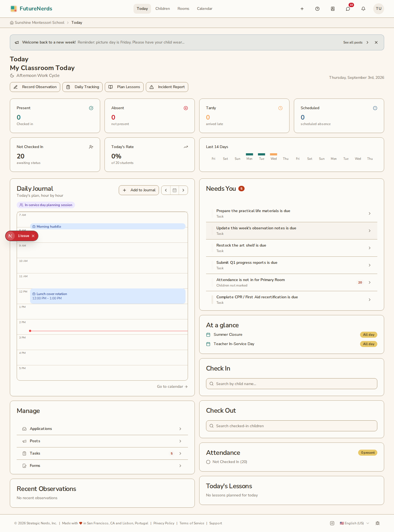Click the Incident Report button
This screenshot has height=532, width=394.
(167, 87)
